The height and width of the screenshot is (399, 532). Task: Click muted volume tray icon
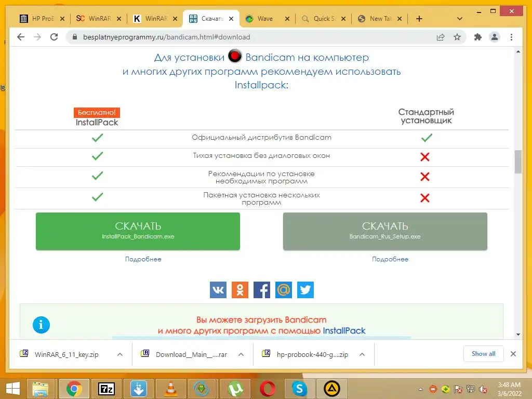pyautogui.click(x=483, y=389)
